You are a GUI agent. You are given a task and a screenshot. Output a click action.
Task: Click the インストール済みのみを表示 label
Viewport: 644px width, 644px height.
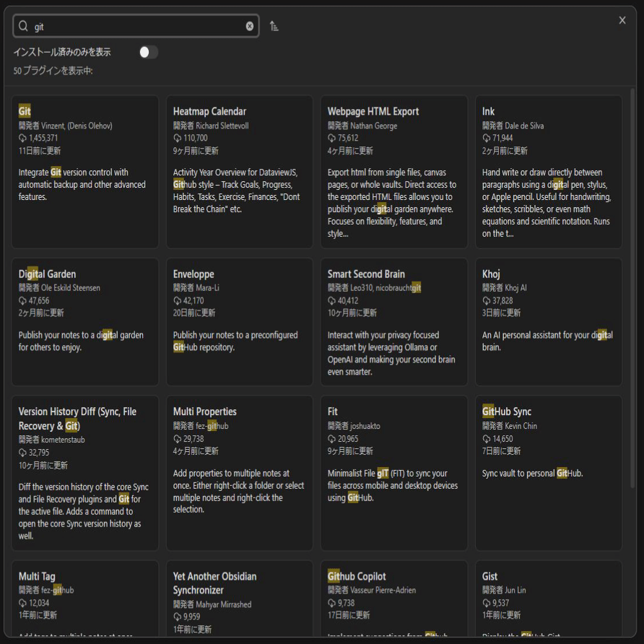coord(62,52)
